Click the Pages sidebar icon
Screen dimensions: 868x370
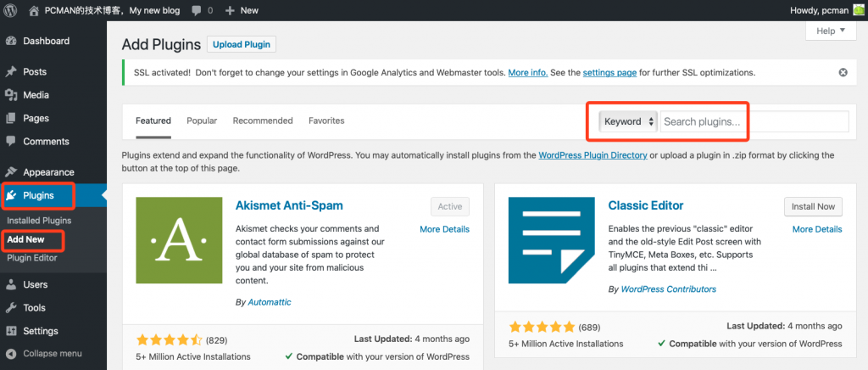11,119
